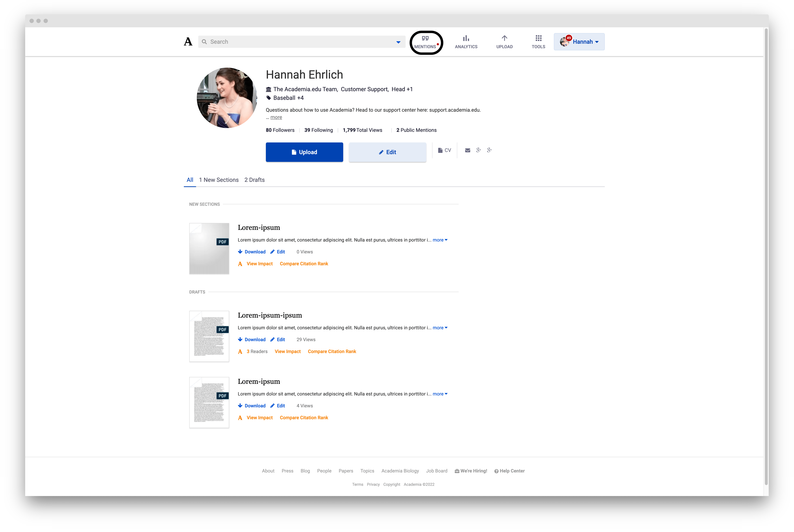Open the Tools grid icon
This screenshot has width=794, height=532.
538,38
